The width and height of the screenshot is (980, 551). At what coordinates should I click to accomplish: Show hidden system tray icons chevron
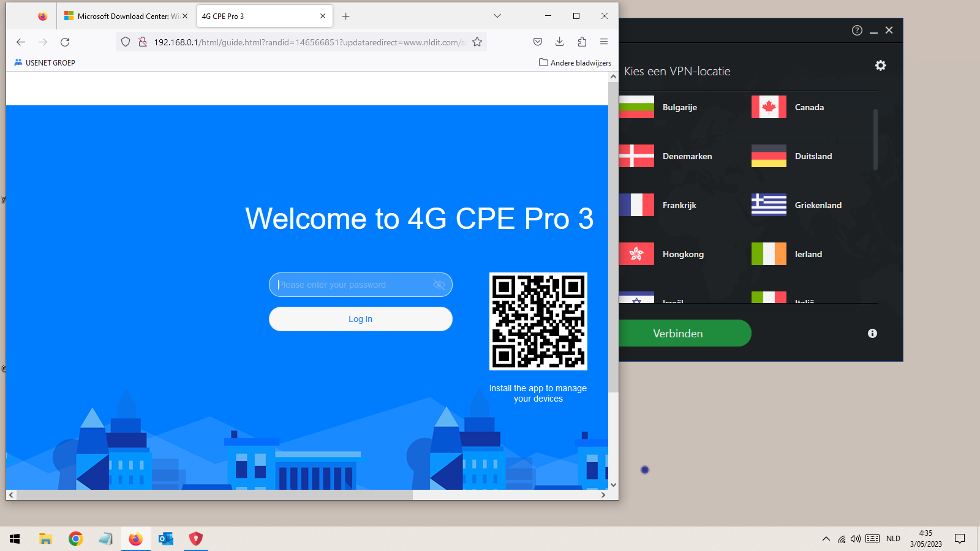point(826,539)
